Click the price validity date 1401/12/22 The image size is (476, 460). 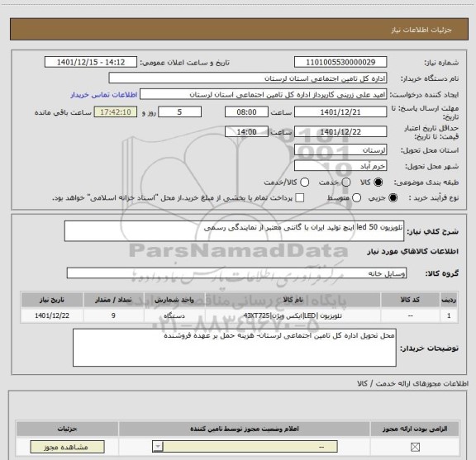(x=340, y=131)
